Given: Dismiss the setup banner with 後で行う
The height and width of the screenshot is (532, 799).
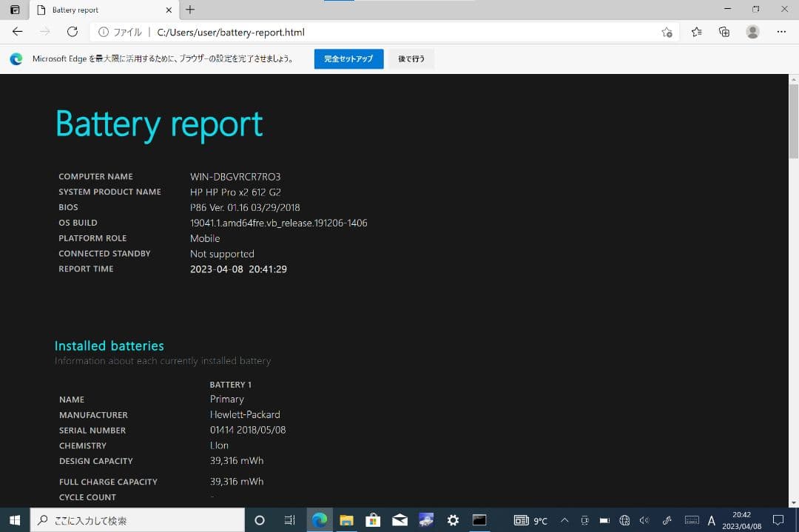Looking at the screenshot, I should pos(411,58).
